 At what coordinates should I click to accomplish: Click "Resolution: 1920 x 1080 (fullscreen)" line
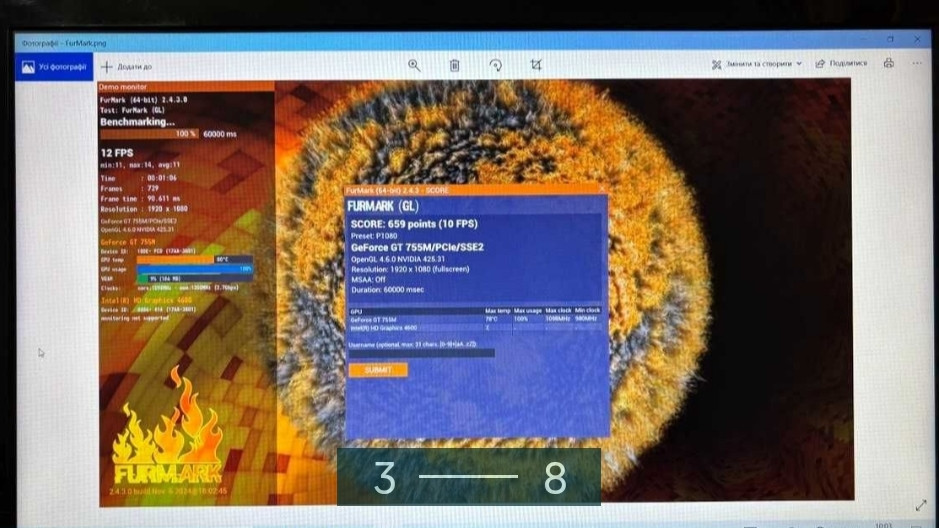410,269
